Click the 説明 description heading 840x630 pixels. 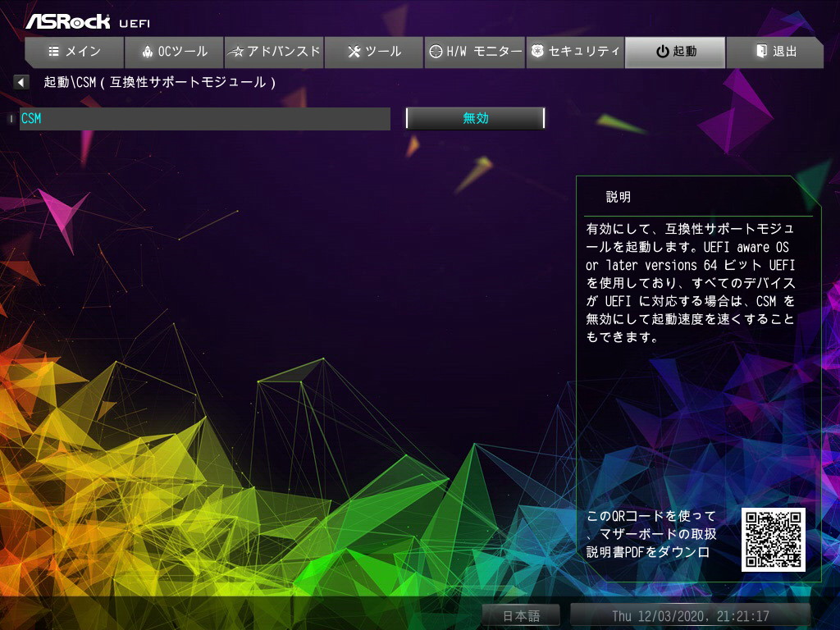point(619,197)
